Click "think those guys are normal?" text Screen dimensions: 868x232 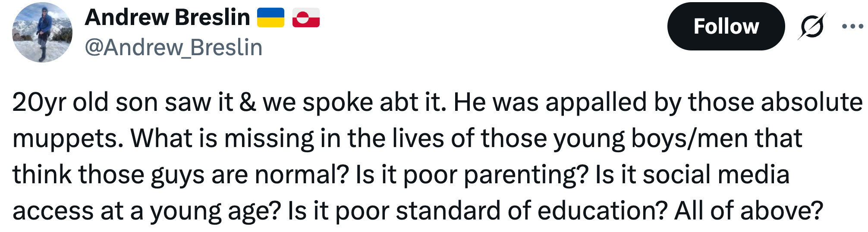click(180, 175)
